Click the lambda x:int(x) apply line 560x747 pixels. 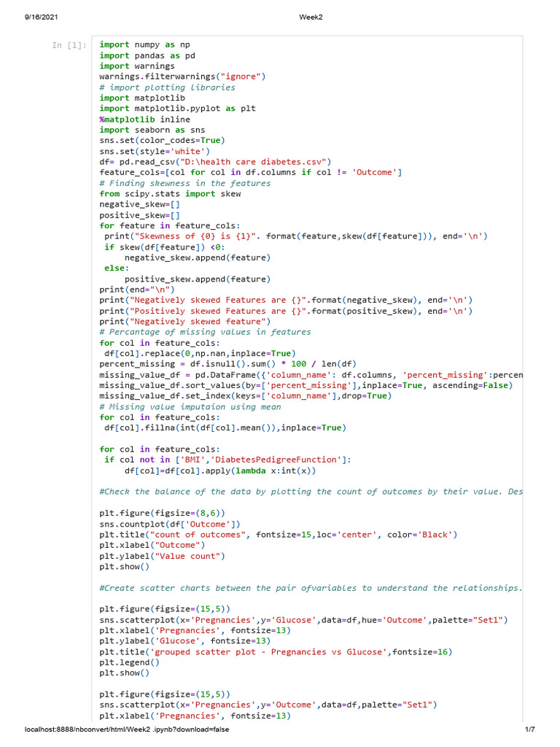(x=220, y=471)
